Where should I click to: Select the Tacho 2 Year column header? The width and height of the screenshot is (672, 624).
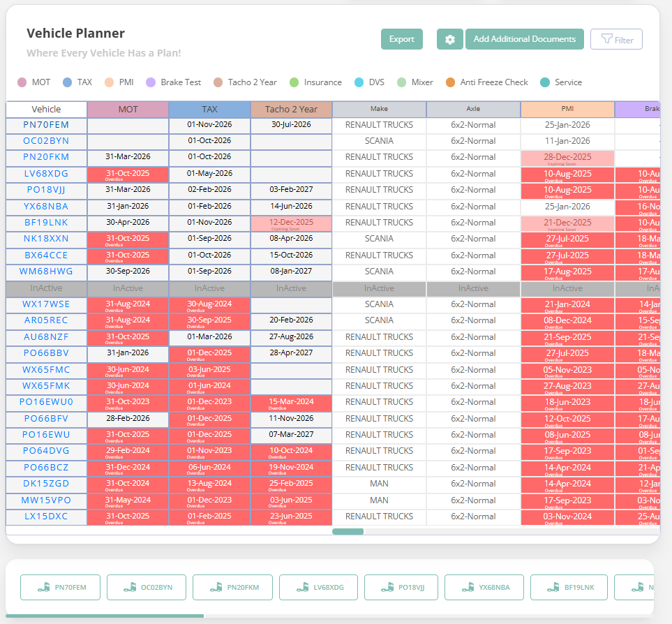pyautogui.click(x=291, y=110)
